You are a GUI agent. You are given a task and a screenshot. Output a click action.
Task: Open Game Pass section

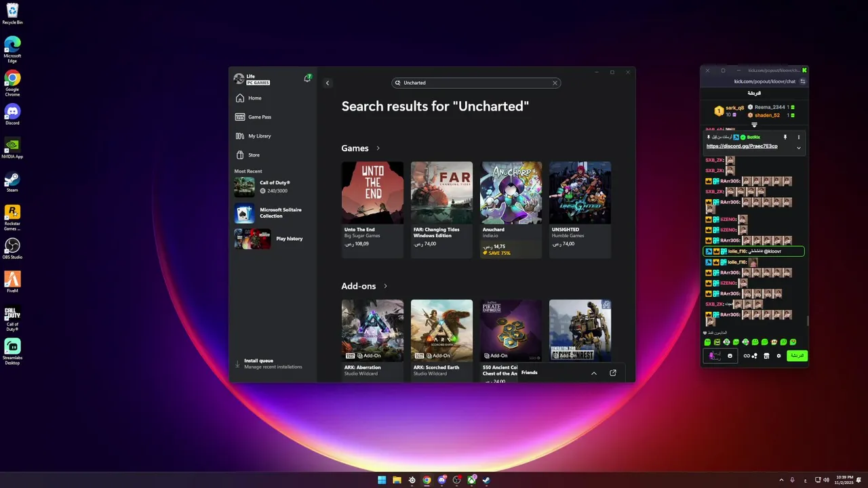click(253, 117)
